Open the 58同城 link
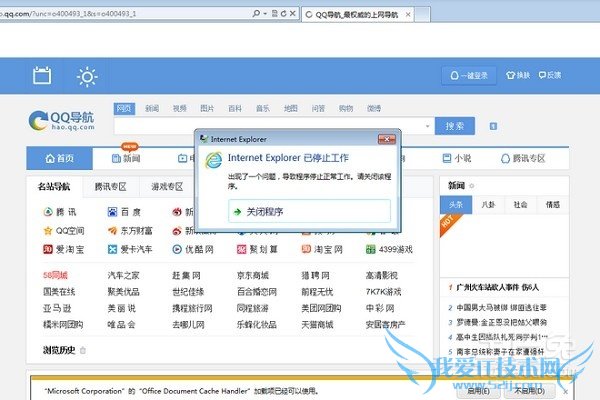Screen dimensions: 600x400 [55, 275]
